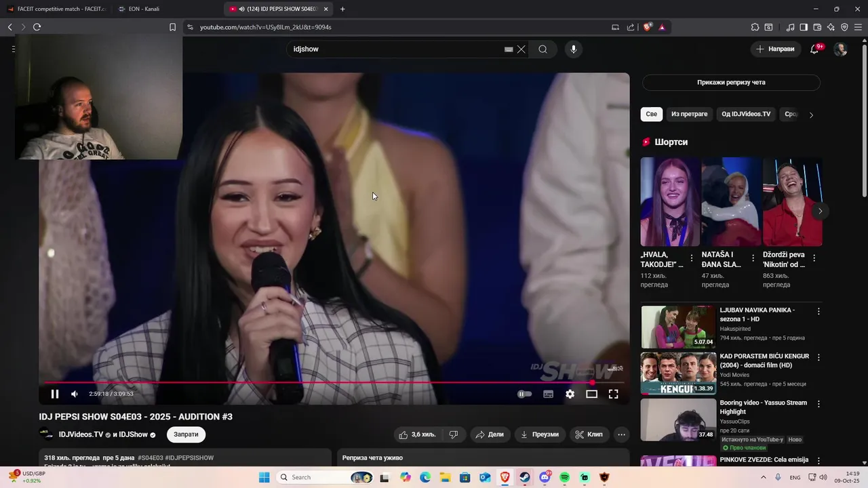
Task: Go back in browser history
Action: (x=10, y=27)
